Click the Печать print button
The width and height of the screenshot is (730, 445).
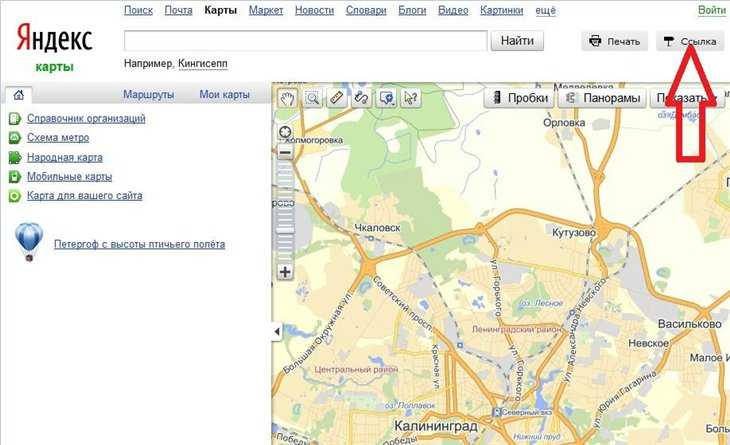615,41
